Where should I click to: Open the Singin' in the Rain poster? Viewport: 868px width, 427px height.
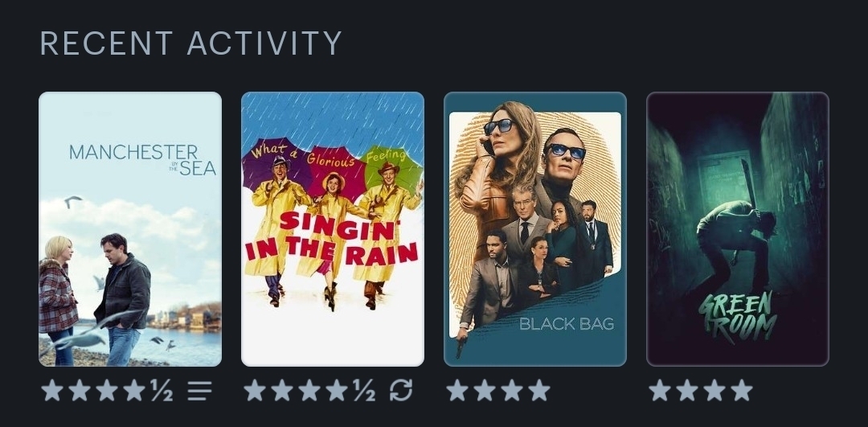(333, 228)
